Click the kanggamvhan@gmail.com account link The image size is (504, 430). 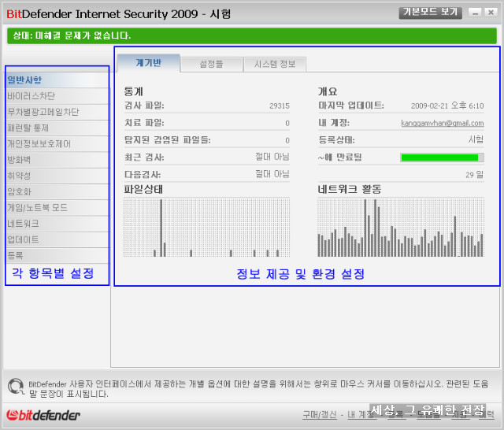tap(443, 123)
